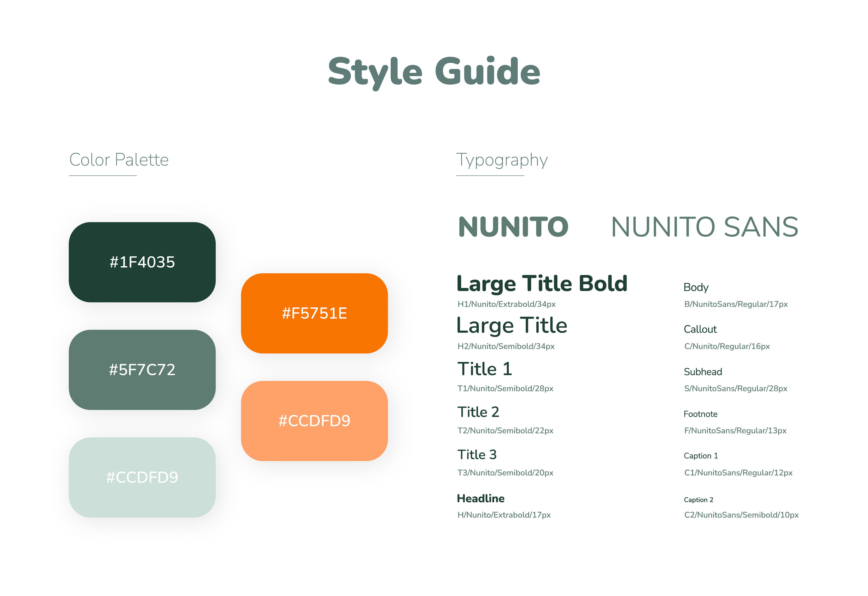Viewport: 868px width, 596px height.
Task: Pick the pale mint #CCDFD9 swatch
Action: coord(142,477)
